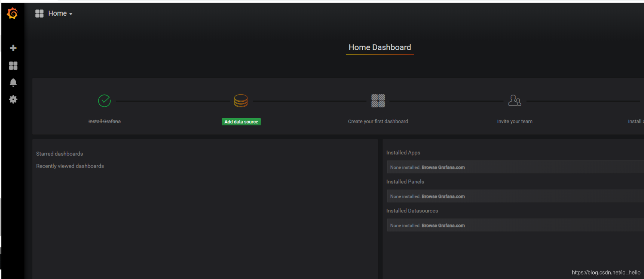The height and width of the screenshot is (279, 644).
Task: Click the Recently viewed dashboards heading
Action: (70, 166)
